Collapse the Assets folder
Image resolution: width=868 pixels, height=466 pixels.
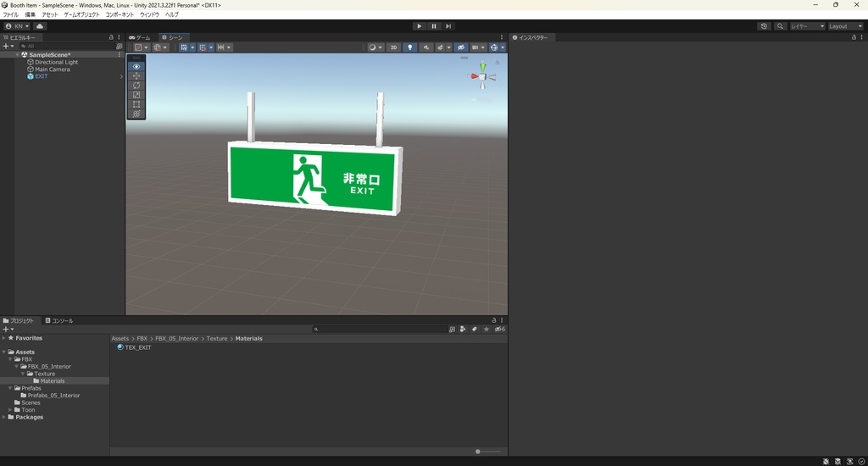click(x=4, y=352)
